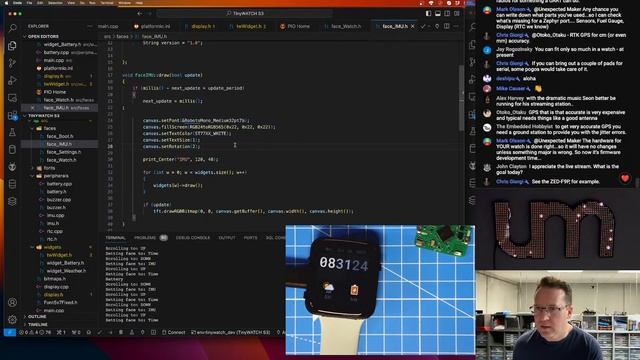Image resolution: width=640 pixels, height=360 pixels.
Task: Toggle secondary sidebar layout icon
Action: (447, 13)
